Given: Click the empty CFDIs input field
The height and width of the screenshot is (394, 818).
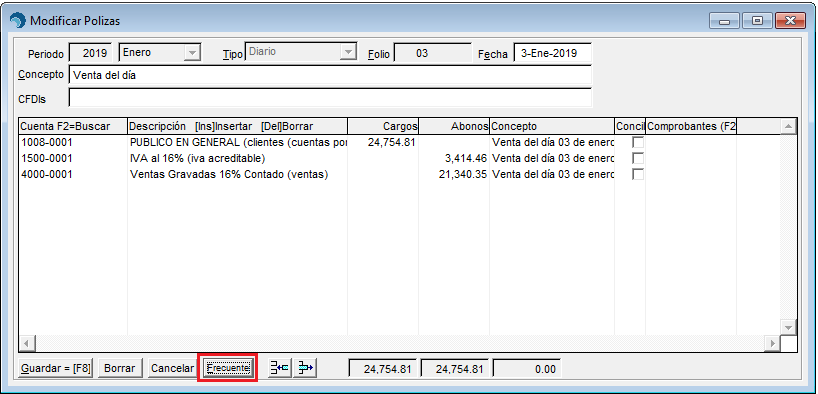Looking at the screenshot, I should pyautogui.click(x=330, y=98).
